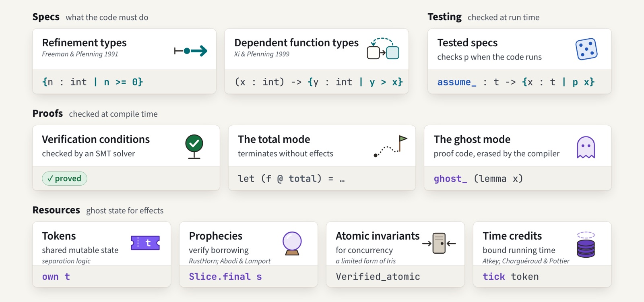The width and height of the screenshot is (644, 302).
Task: Click the Verification conditions checkmark icon
Action: point(194,147)
